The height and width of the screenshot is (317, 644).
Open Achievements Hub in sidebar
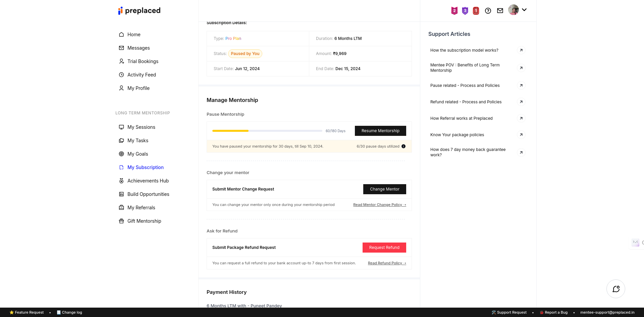(148, 181)
